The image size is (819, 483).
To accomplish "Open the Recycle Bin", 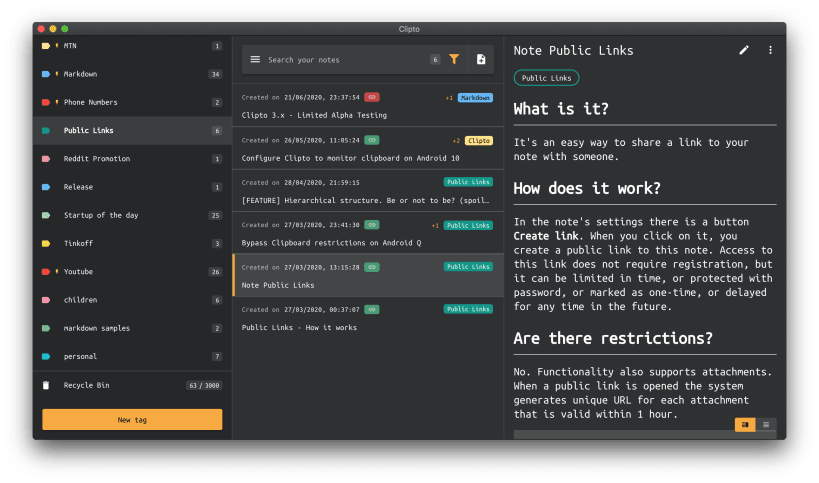I will click(133, 385).
